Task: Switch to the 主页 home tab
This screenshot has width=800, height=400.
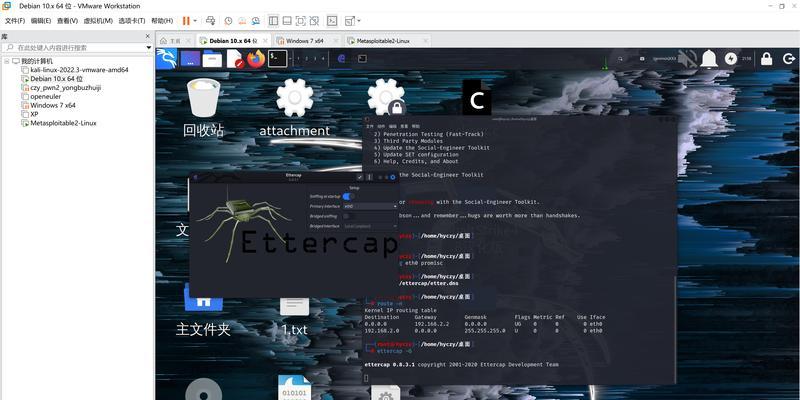Action: 175,40
